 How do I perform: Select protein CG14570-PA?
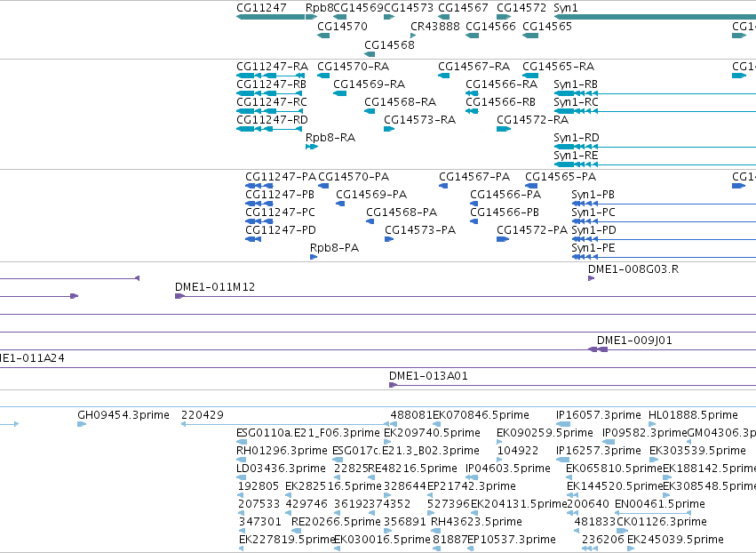click(354, 177)
